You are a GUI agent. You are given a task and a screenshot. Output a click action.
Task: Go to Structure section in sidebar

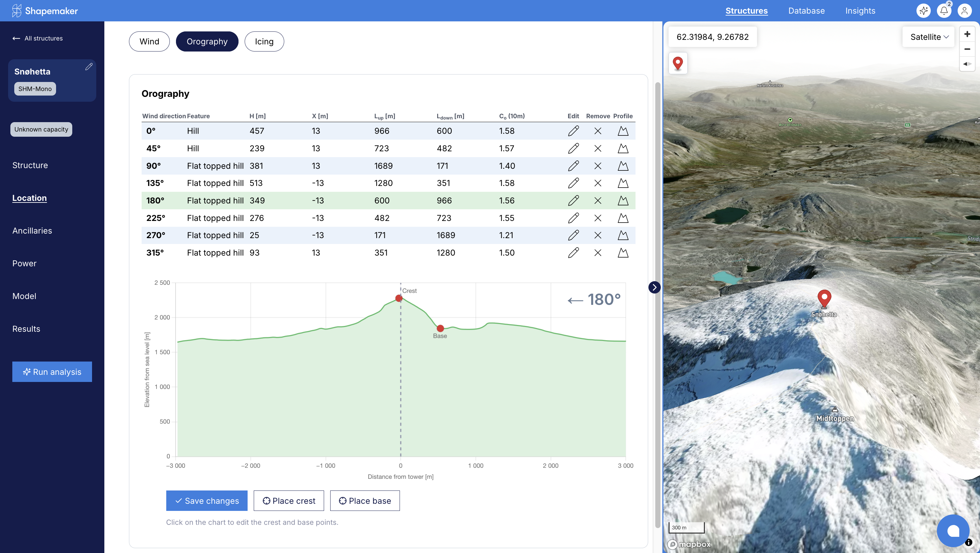[x=30, y=165]
